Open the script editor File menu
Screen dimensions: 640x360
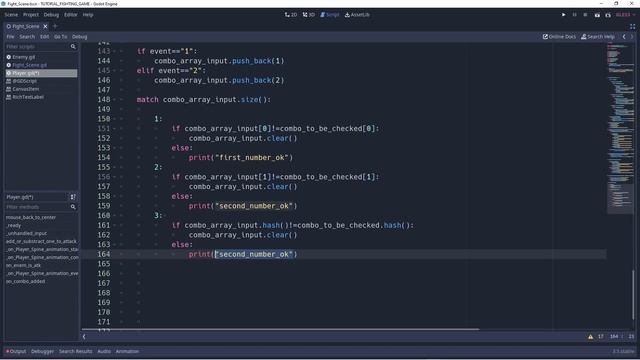[10, 37]
